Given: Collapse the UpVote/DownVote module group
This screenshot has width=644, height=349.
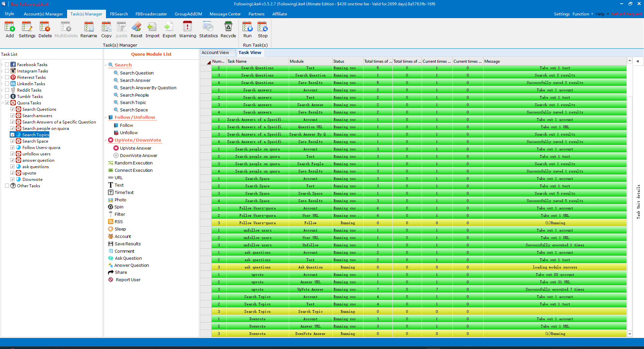Looking at the screenshot, I should pos(106,140).
